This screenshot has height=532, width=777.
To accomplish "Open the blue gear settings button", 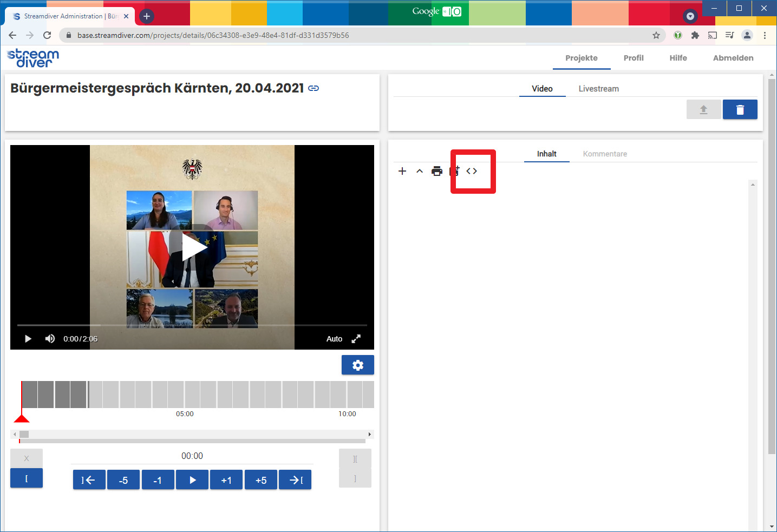I will pyautogui.click(x=357, y=365).
